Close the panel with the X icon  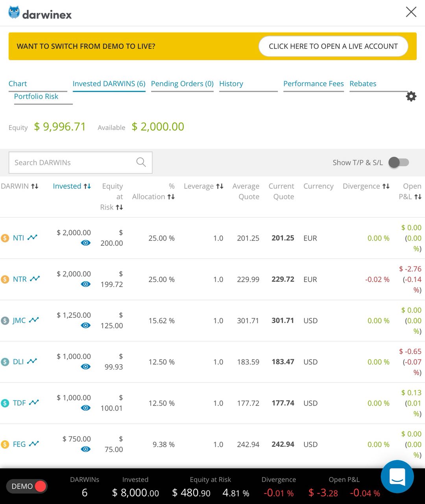click(411, 12)
